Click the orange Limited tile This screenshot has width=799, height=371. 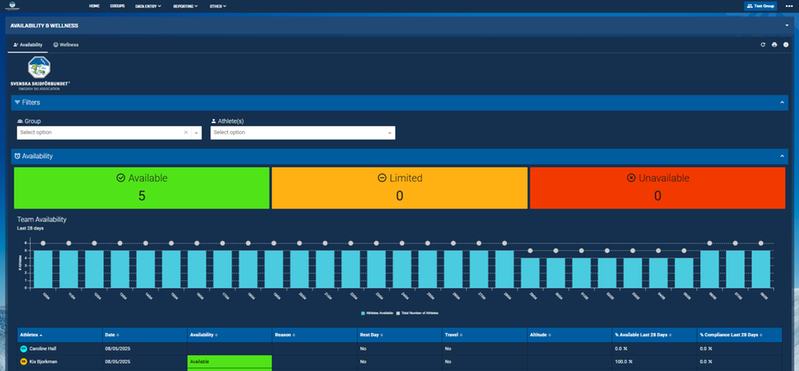pos(400,188)
